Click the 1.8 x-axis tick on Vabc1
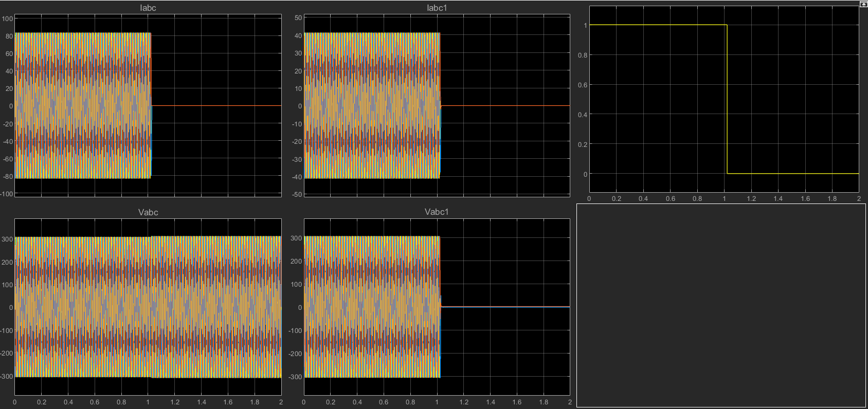 [544, 402]
